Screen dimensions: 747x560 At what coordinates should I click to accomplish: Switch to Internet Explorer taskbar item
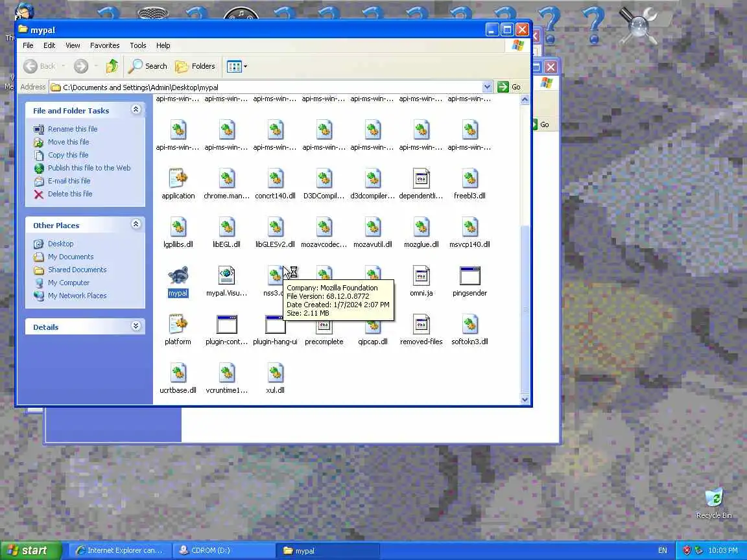119,550
